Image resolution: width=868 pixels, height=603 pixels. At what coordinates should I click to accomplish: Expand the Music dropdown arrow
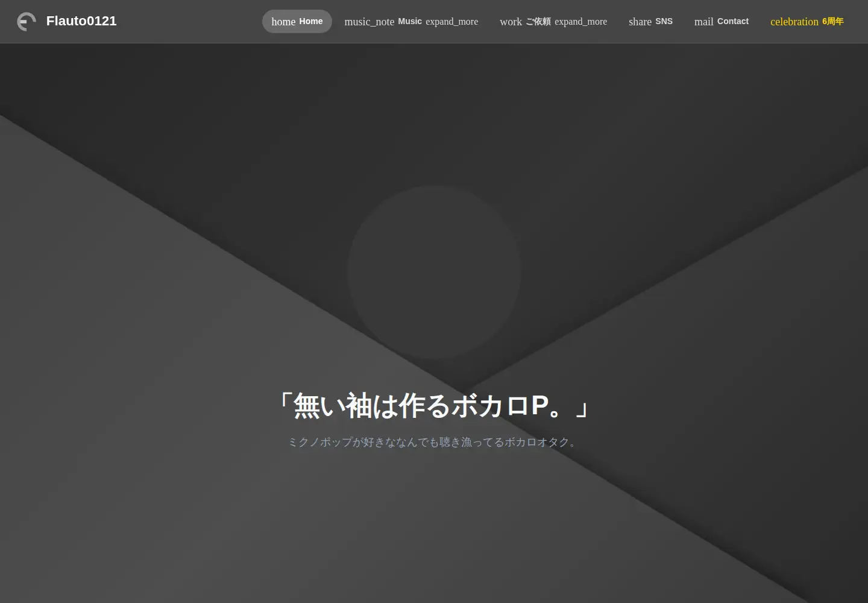pyautogui.click(x=452, y=22)
